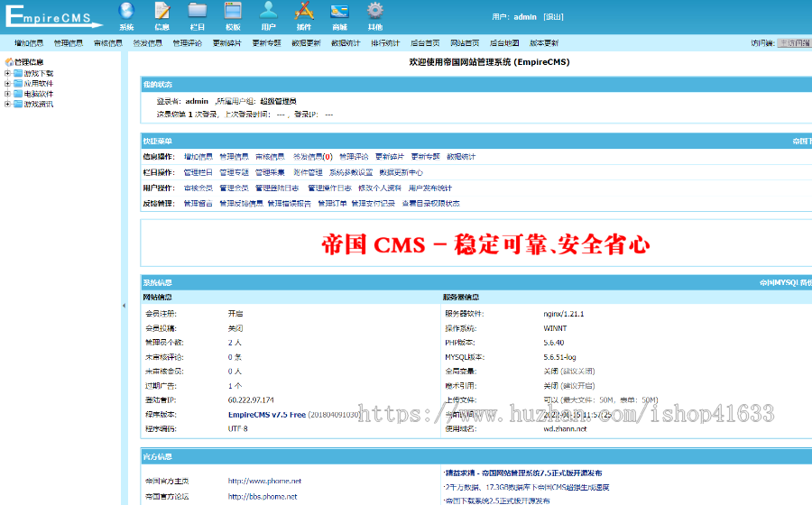Screen dimensions: 812x505
Task: Open 修改个人资料 quick link
Action: point(380,188)
